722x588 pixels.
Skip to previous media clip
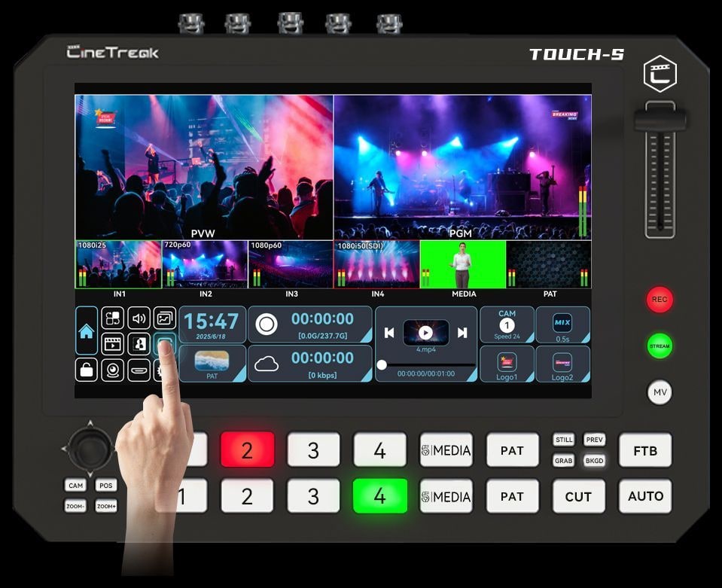point(389,333)
